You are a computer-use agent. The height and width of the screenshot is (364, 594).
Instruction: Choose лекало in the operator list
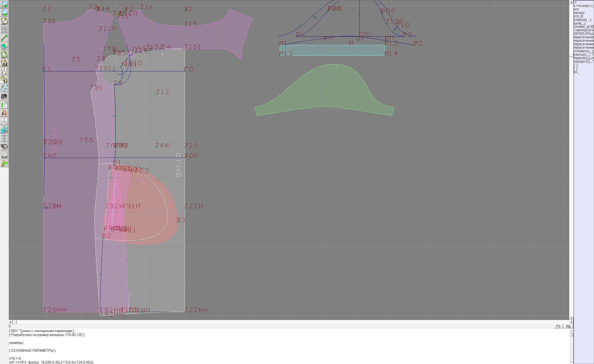coord(579,13)
